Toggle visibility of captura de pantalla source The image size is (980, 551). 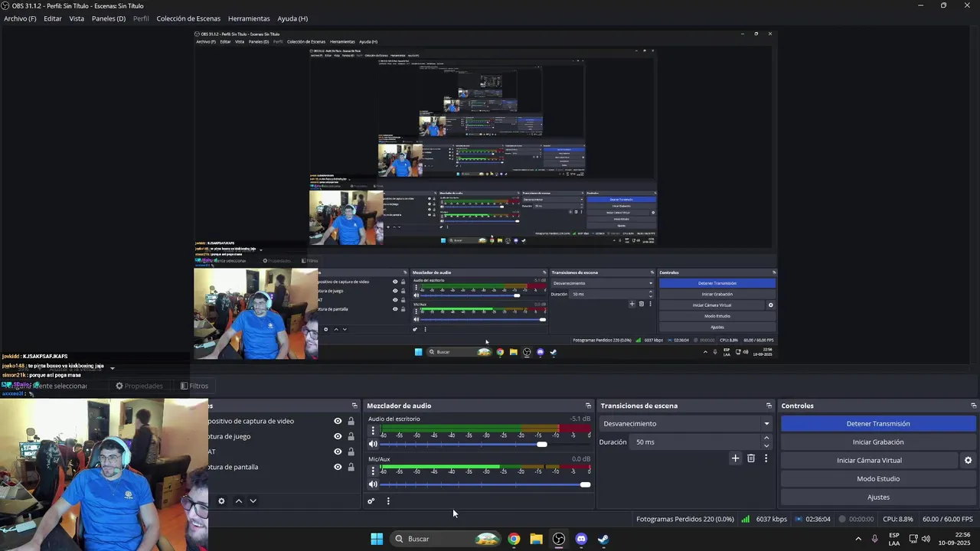pos(338,467)
